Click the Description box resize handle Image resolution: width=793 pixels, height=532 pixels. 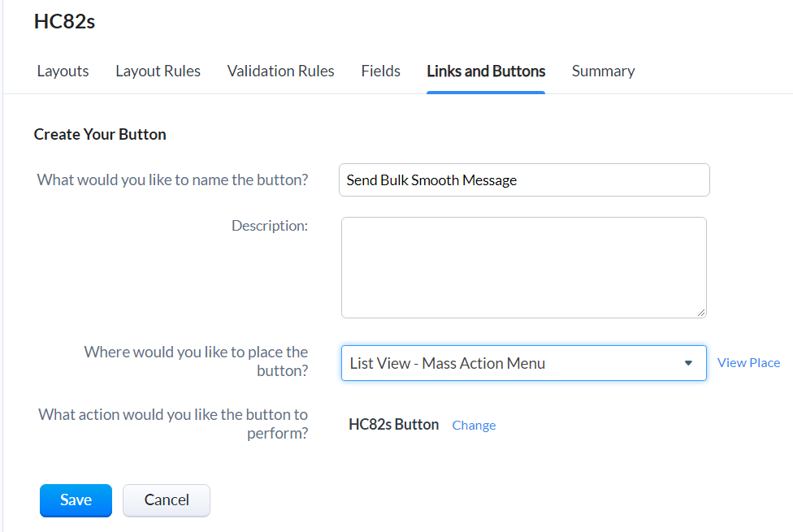coord(701,312)
